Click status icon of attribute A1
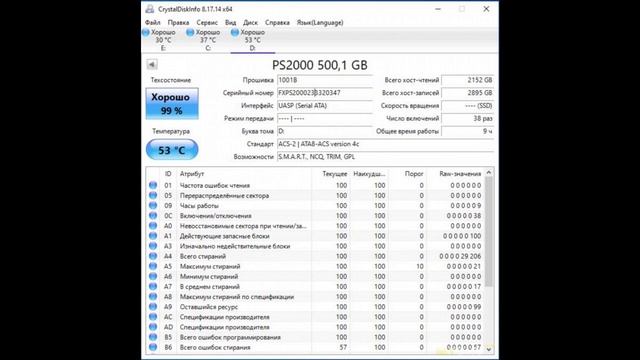This screenshot has width=640, height=360. pyautogui.click(x=153, y=236)
